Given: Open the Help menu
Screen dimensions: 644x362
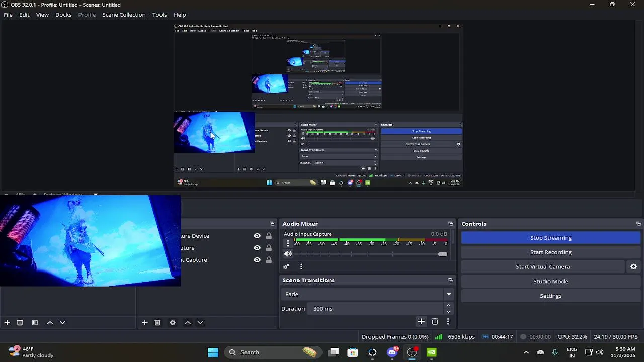Looking at the screenshot, I should click(180, 15).
